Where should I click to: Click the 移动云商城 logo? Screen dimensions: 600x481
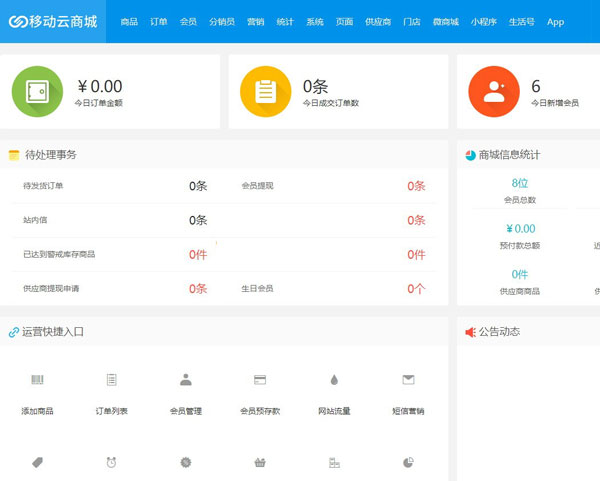tap(53, 22)
